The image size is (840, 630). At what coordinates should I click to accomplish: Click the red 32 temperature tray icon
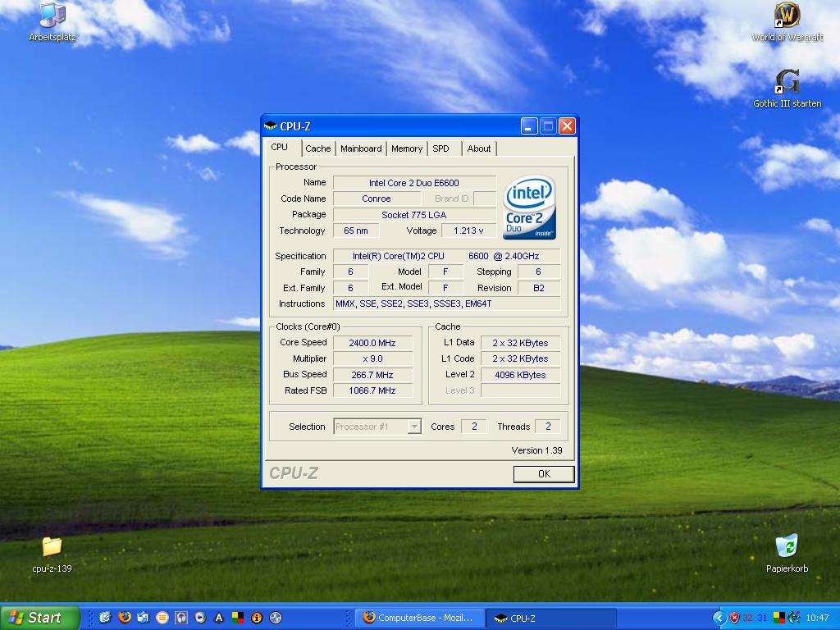pos(748,618)
